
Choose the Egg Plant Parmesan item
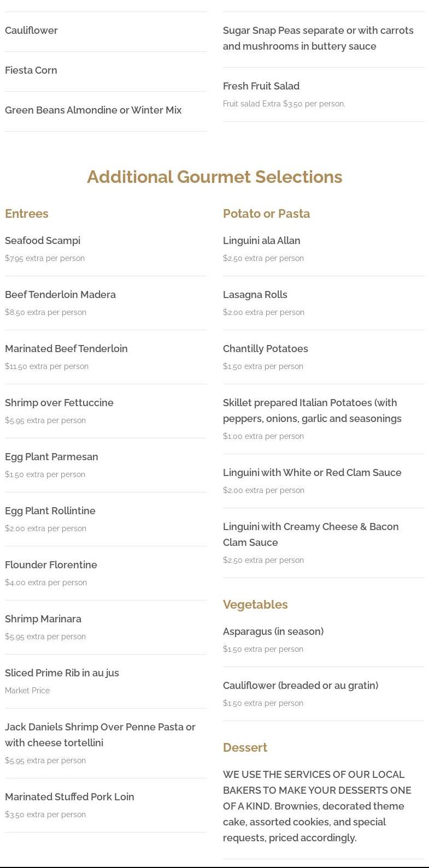51,457
